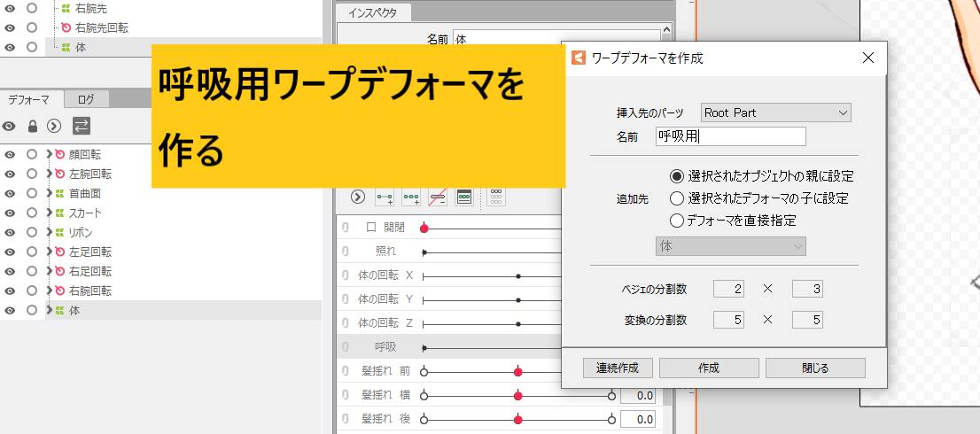Click the 髪揺れ 前 slider red handle
This screenshot has height=434, width=980.
(518, 372)
